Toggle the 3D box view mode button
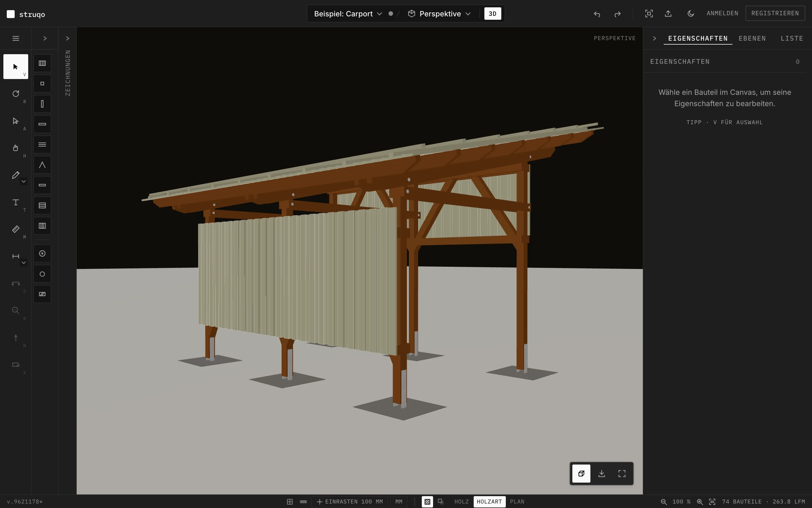This screenshot has width=812, height=508. [x=581, y=473]
